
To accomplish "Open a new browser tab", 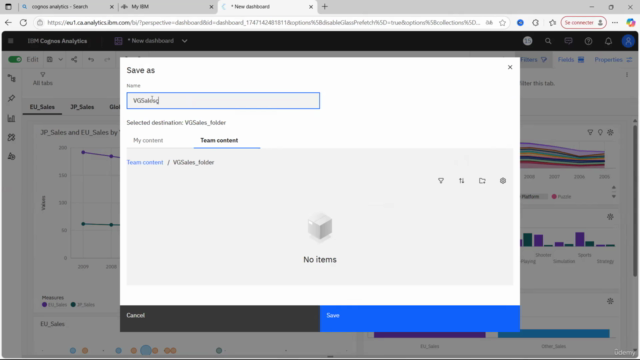I will coord(324,7).
